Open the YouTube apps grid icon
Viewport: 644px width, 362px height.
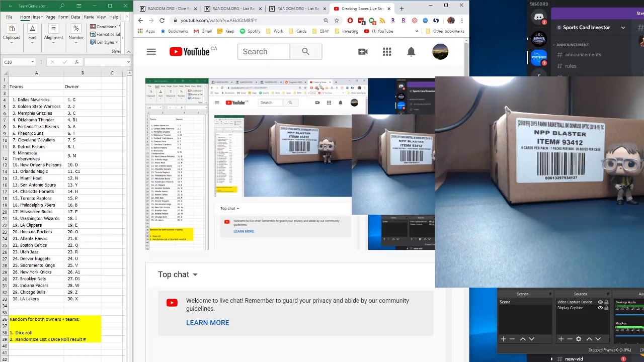pyautogui.click(x=387, y=52)
